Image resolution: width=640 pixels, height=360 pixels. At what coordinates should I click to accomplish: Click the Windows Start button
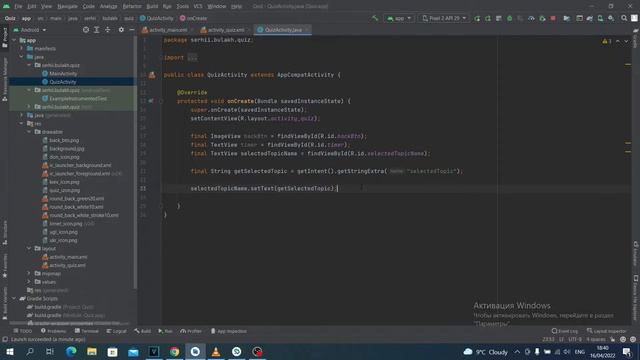10,351
